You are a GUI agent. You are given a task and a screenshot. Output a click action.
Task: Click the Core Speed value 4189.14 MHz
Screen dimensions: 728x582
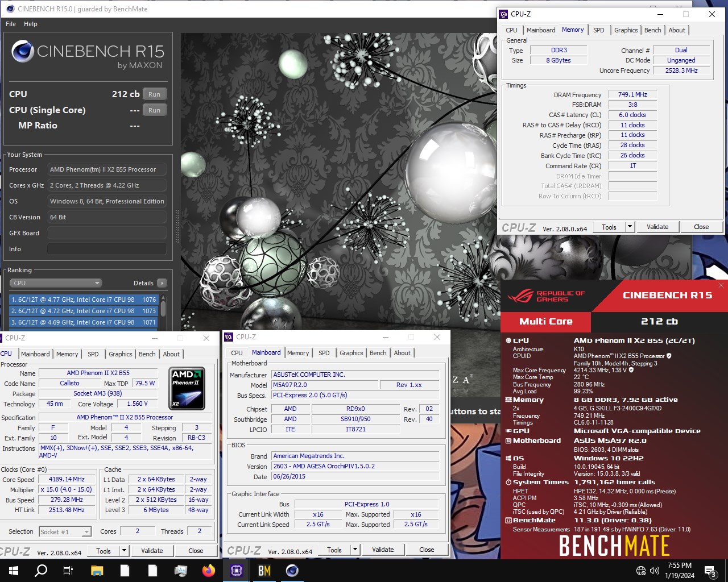(x=67, y=480)
